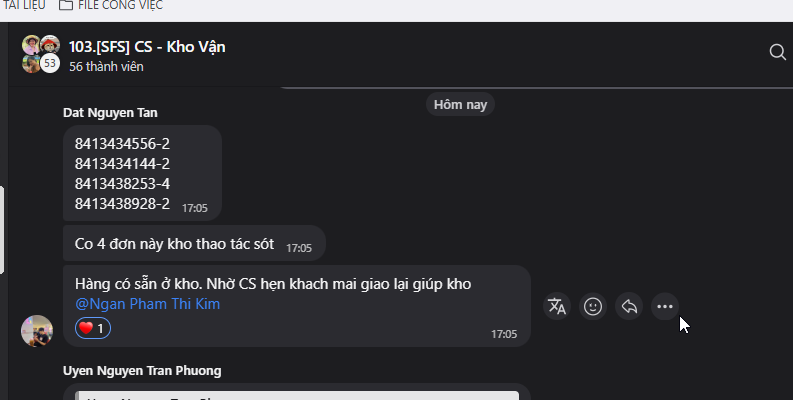Open the chat search magnifier icon
Viewport: 793px width, 400px height.
click(x=777, y=52)
